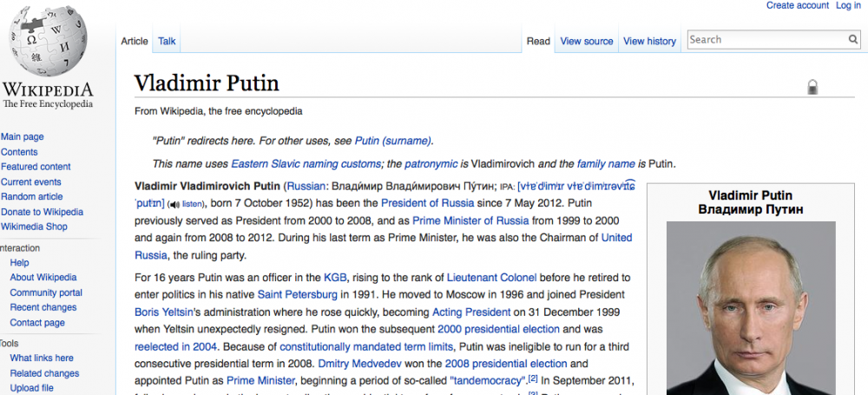Click Vladimir Putin portrait thumbnail

pyautogui.click(x=751, y=308)
